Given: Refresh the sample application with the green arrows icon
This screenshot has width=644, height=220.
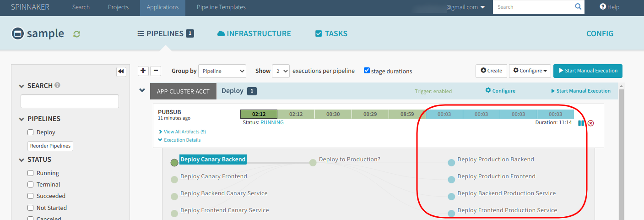Looking at the screenshot, I should (77, 34).
